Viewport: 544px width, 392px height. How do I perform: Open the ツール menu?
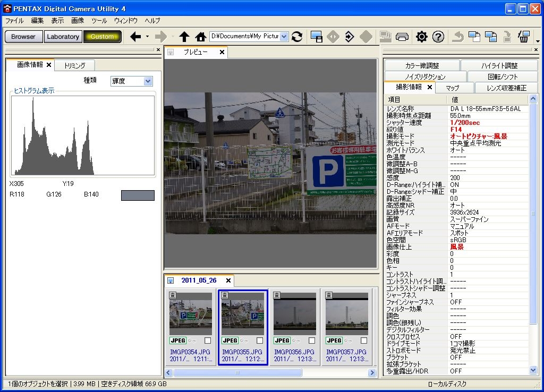99,21
